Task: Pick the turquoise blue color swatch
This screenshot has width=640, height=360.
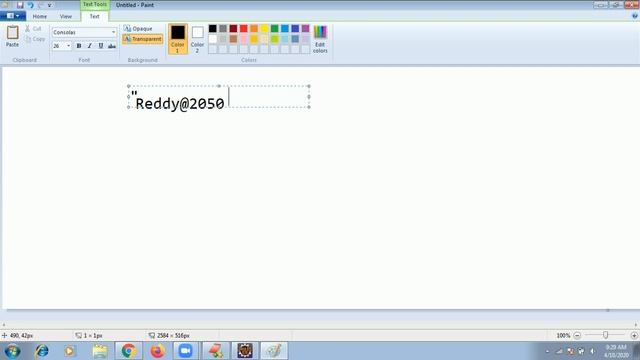Action: click(x=285, y=28)
